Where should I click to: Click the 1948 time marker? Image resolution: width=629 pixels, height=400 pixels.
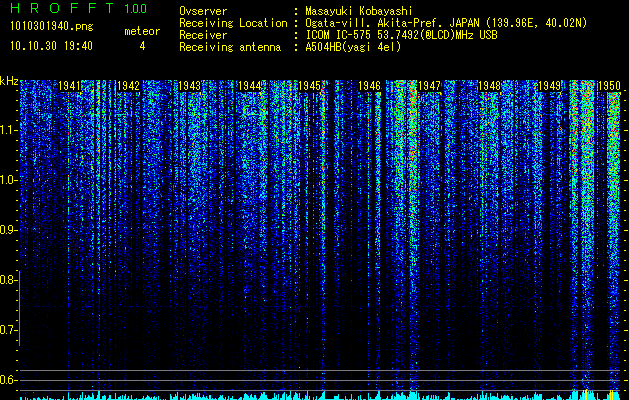click(490, 86)
